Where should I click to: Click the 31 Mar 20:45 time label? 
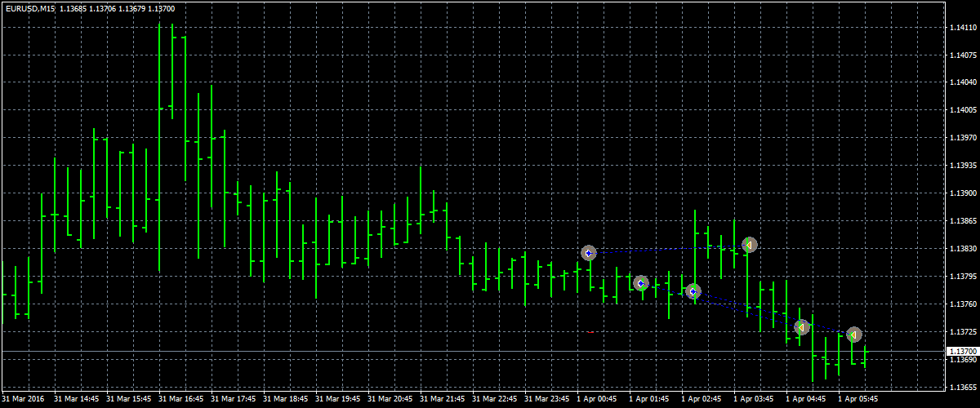pyautogui.click(x=390, y=400)
